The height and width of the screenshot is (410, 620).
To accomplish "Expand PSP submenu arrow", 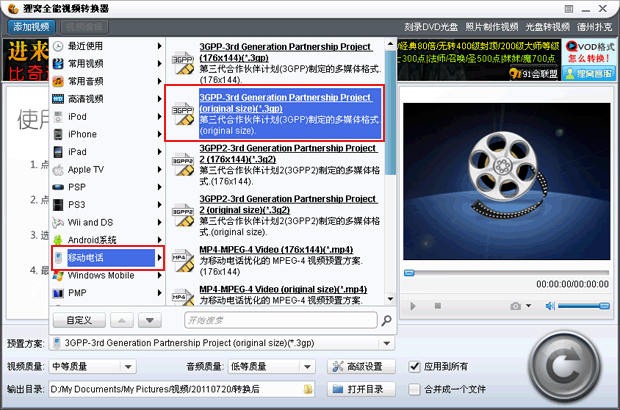I will pyautogui.click(x=159, y=187).
